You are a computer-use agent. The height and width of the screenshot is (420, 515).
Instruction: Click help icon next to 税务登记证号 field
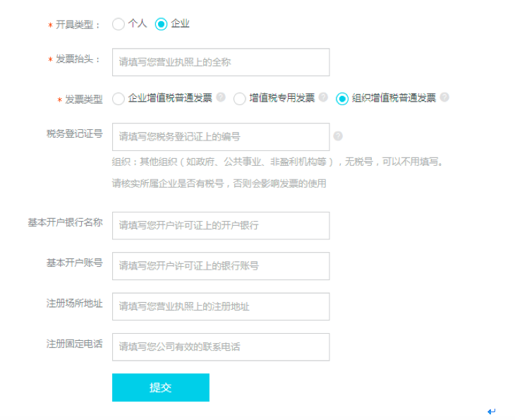tap(338, 136)
